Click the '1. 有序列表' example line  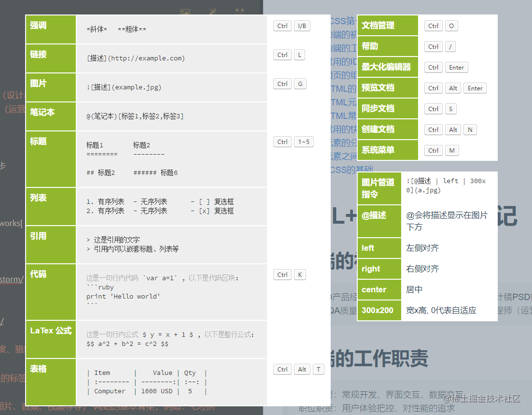click(x=105, y=202)
